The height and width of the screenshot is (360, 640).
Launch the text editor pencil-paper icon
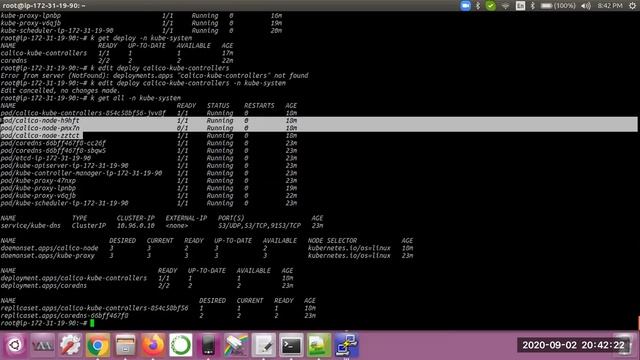[x=264, y=345]
